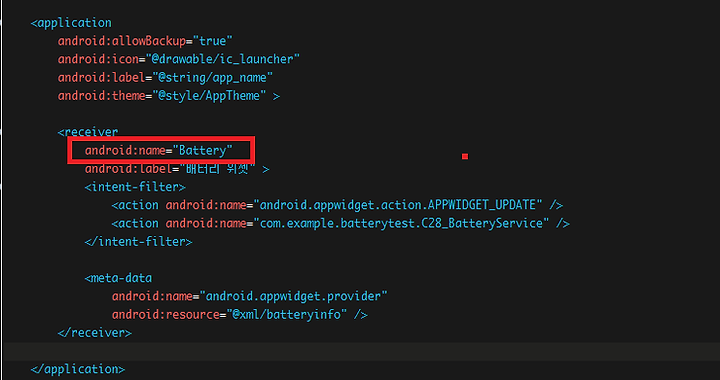Click the "@drawable/ic_launcher" value
This screenshot has height=380, width=720.
pyautogui.click(x=223, y=59)
